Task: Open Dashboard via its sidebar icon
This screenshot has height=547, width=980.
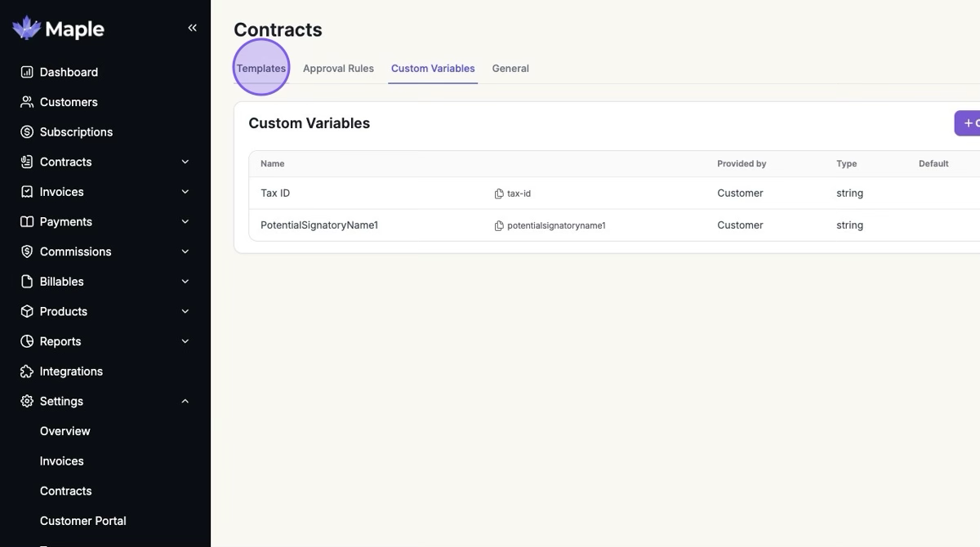Action: point(27,72)
